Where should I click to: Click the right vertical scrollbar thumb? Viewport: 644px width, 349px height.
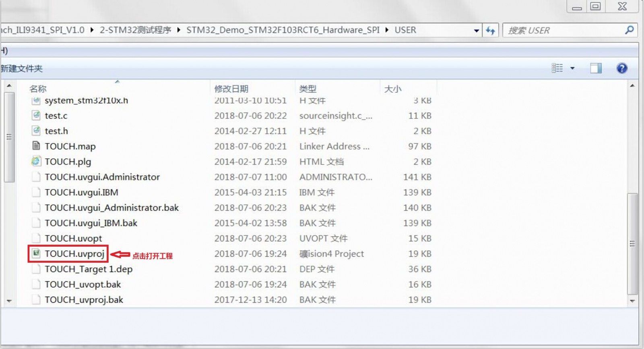click(632, 243)
